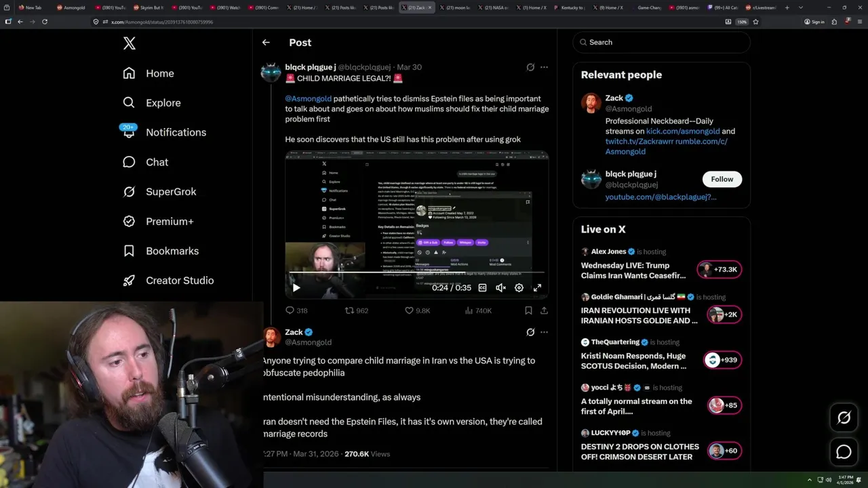Play the embedded video

coord(296,287)
